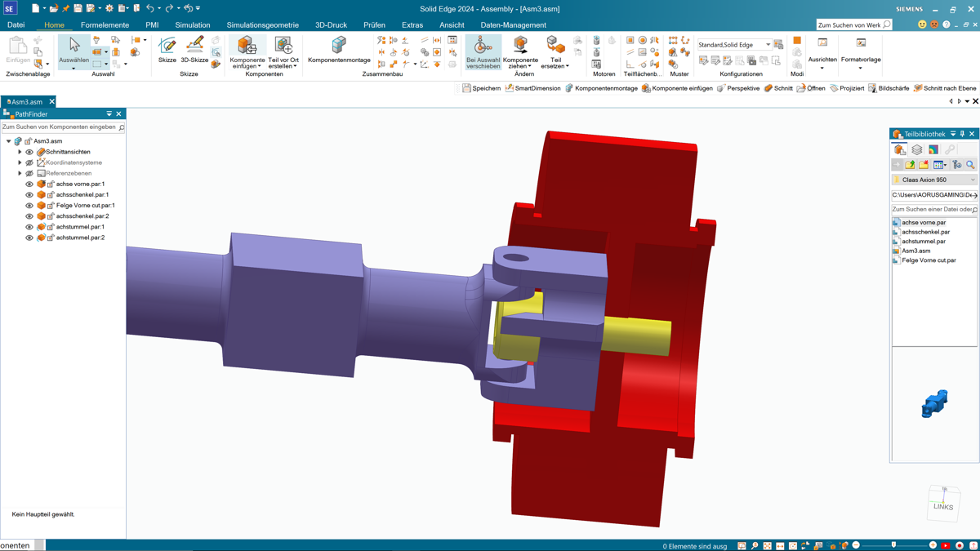This screenshot has height=551, width=980.
Task: Click the search icon in Teilbibliothek
Action: [970, 165]
